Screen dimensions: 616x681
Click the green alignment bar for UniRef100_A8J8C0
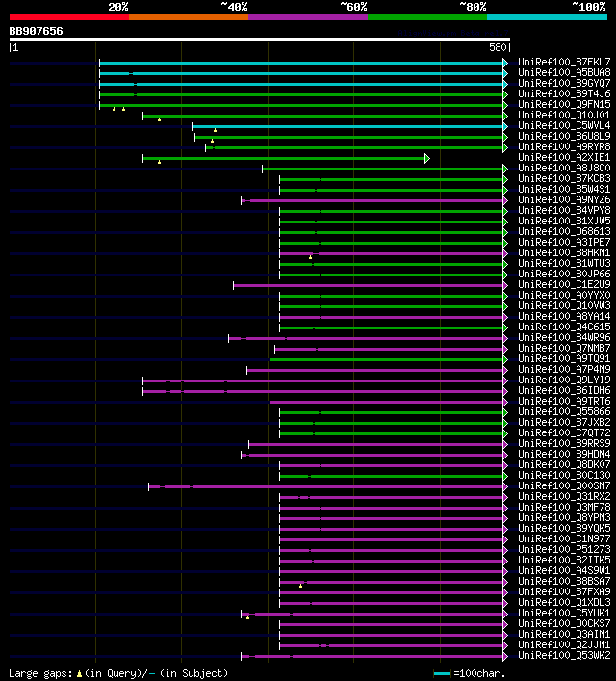point(382,169)
